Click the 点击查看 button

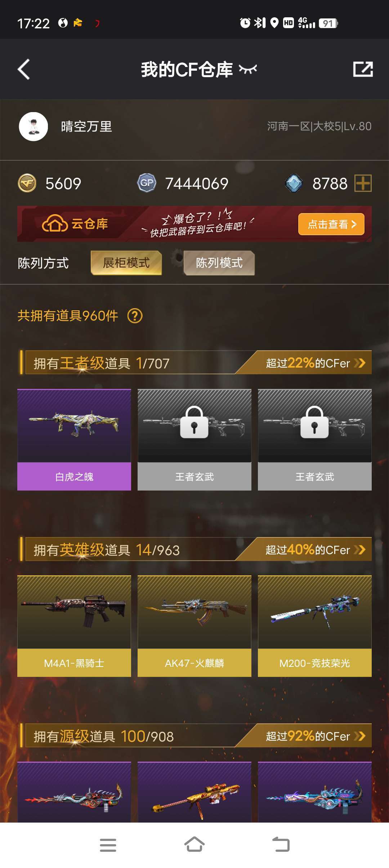[x=331, y=224]
